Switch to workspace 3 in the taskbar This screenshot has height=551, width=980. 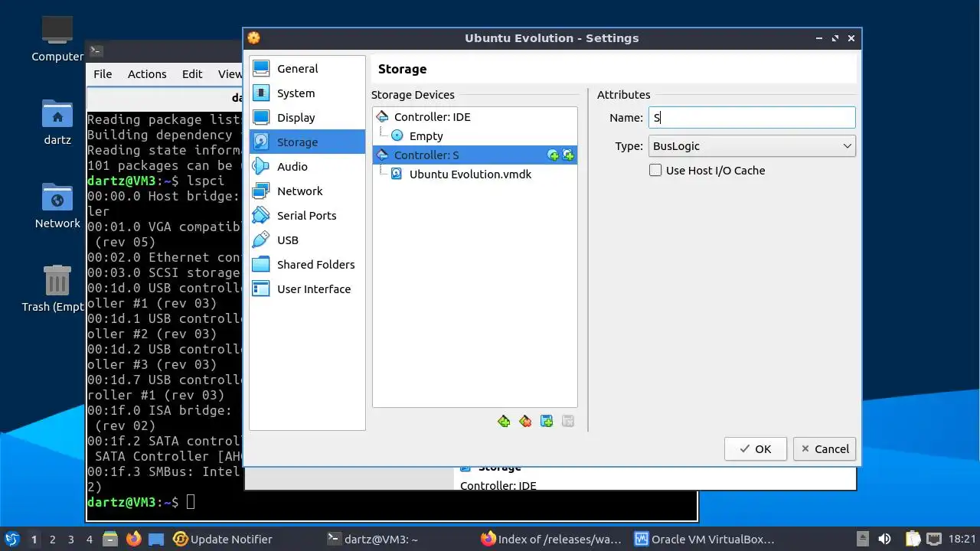pyautogui.click(x=71, y=540)
